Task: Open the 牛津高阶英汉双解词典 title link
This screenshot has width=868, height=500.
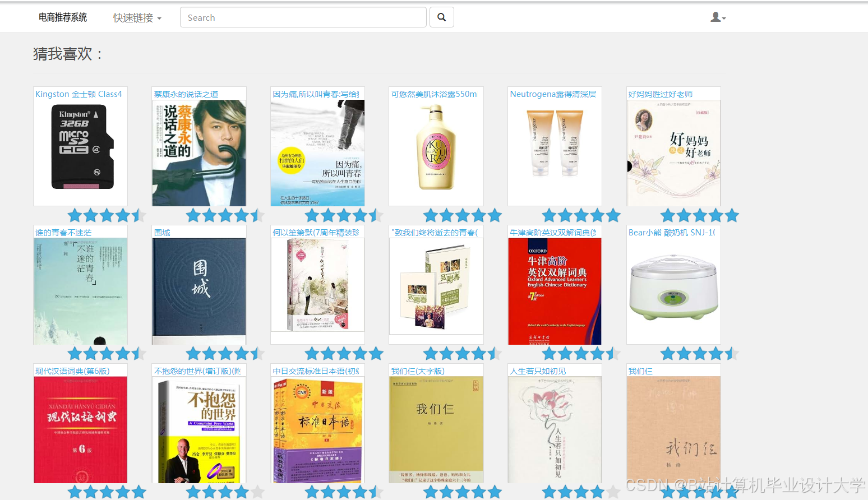Action: (553, 233)
